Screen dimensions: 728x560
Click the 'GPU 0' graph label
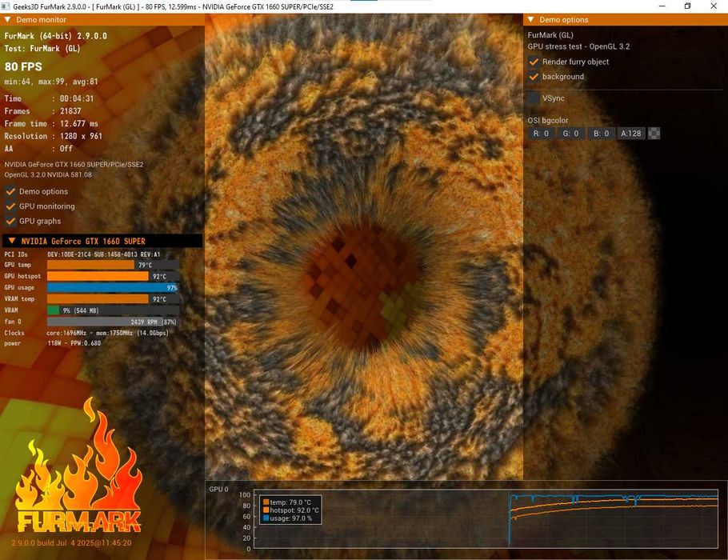(218, 489)
